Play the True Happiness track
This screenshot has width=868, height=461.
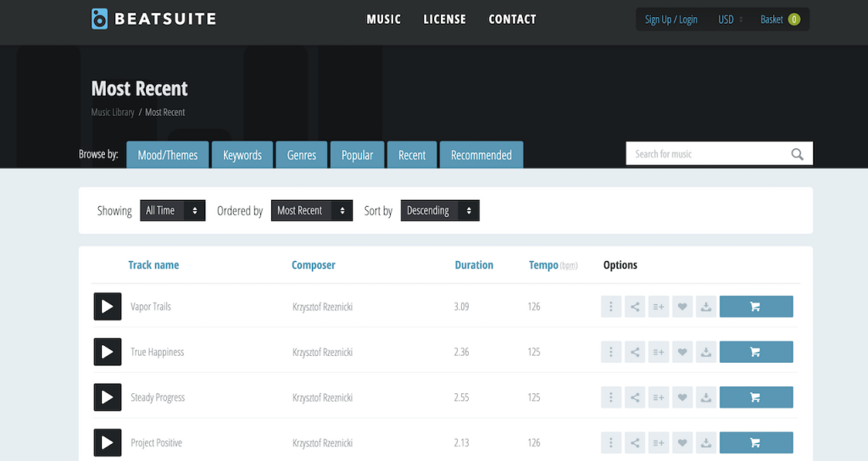[108, 352]
